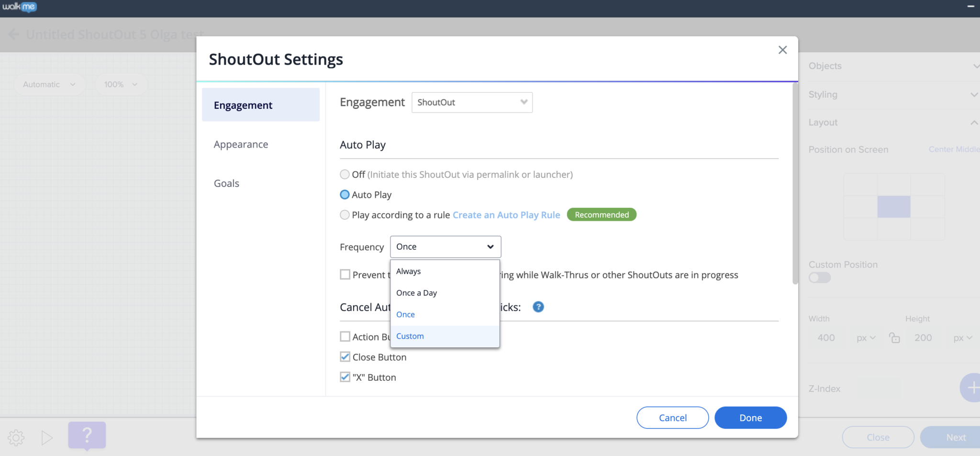Uncheck the Close Button checkbox
980x456 pixels.
coord(345,356)
